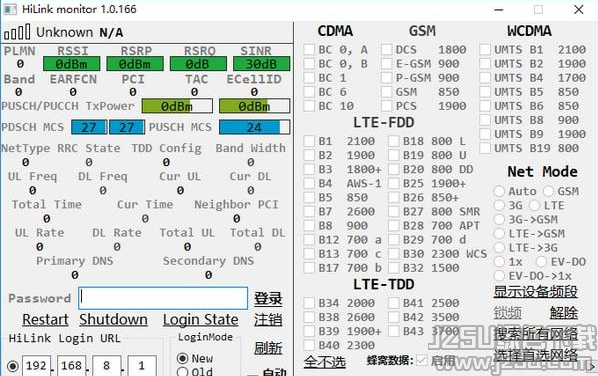598x376 pixels.
Task: Select the 1x net mode
Action: click(x=499, y=262)
